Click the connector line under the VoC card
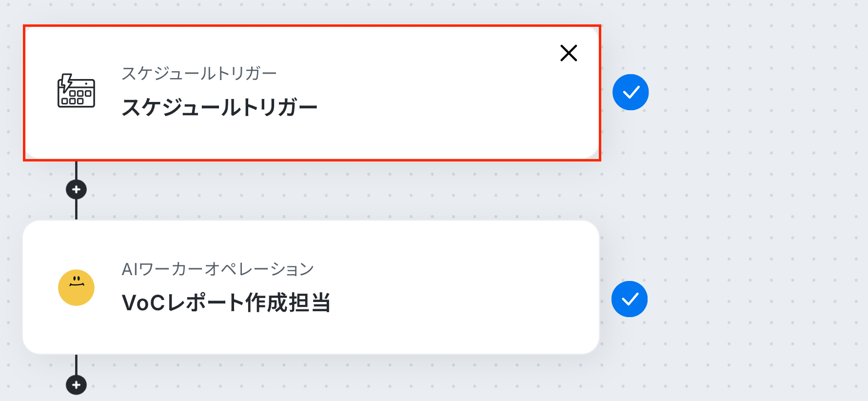 tap(76, 364)
